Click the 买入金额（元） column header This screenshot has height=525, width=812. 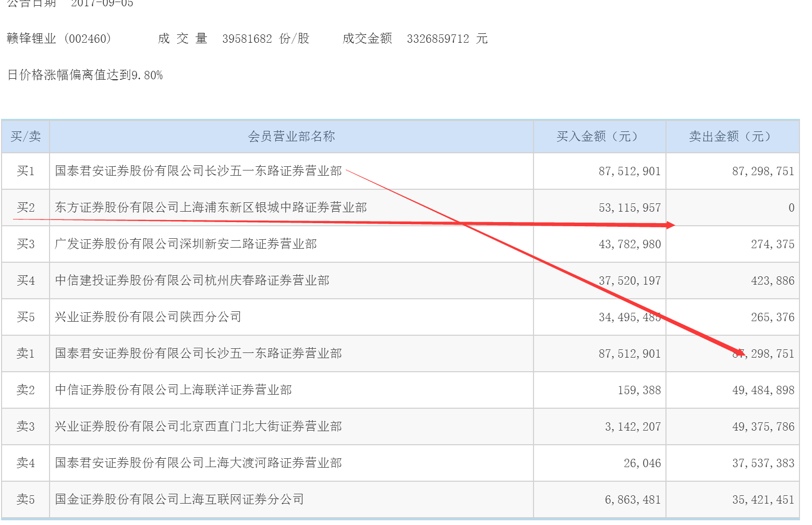point(599,137)
